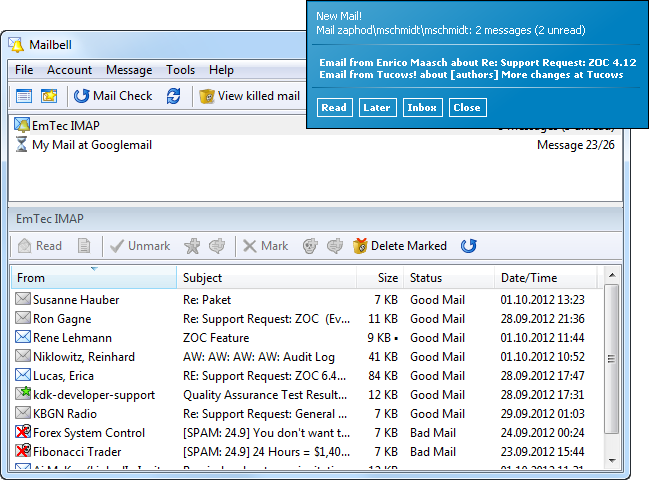Open the Account menu

click(69, 70)
